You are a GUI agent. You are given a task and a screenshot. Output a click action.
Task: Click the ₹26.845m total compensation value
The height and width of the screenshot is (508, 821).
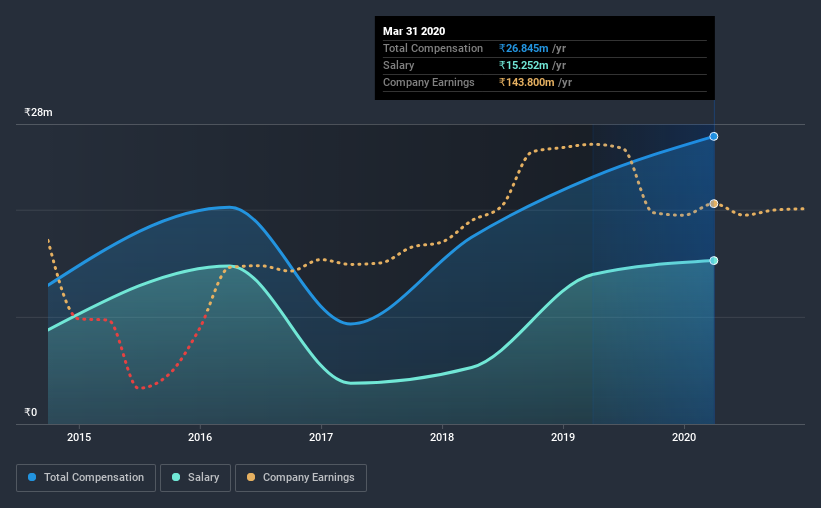tap(524, 48)
